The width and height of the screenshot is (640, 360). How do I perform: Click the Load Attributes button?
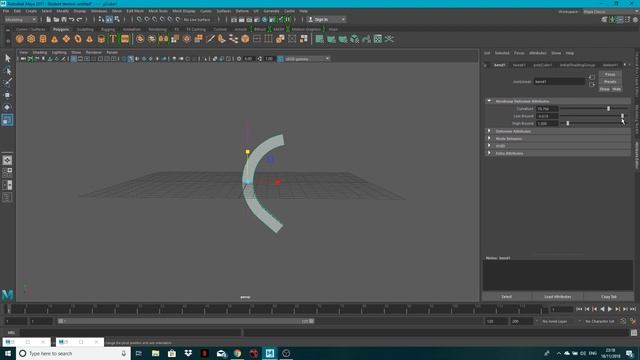click(x=558, y=297)
